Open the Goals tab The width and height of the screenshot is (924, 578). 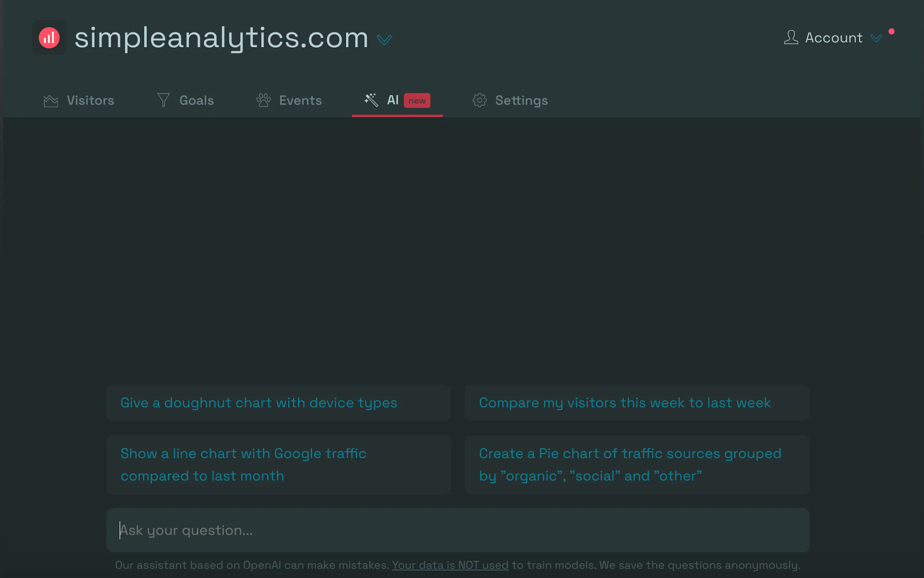pos(196,100)
